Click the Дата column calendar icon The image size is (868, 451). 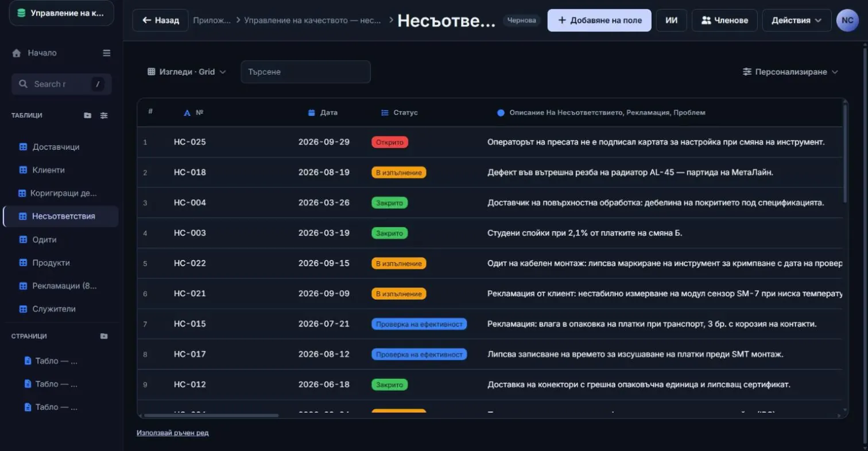(x=312, y=113)
